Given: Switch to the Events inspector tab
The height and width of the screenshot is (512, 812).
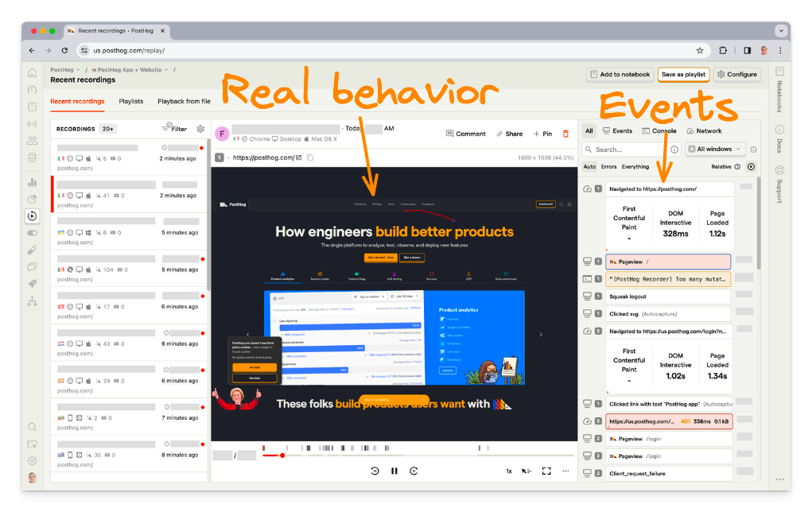Looking at the screenshot, I should pyautogui.click(x=617, y=131).
